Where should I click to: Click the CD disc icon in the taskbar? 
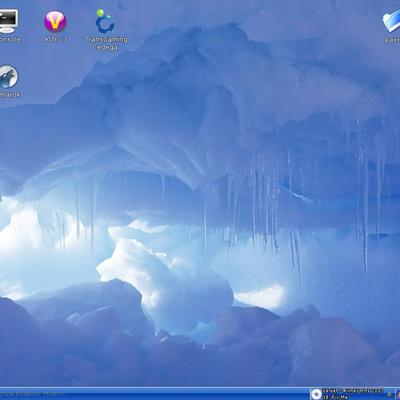click(x=316, y=394)
